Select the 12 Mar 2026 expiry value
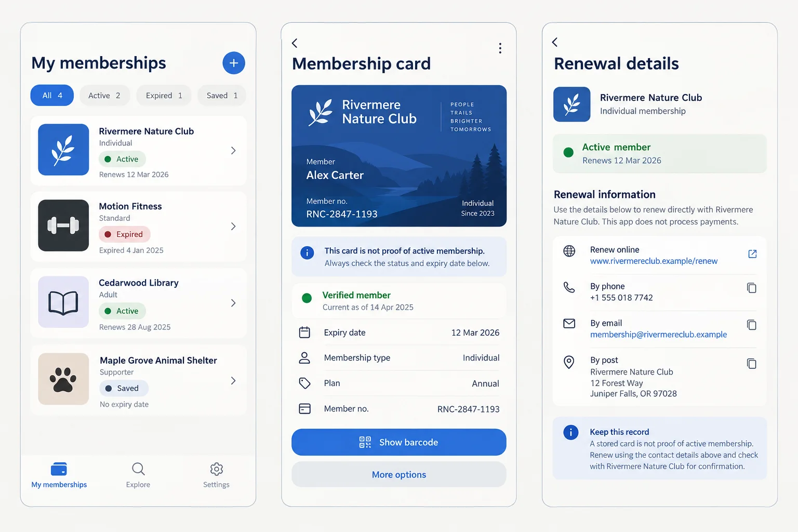 [x=475, y=332]
